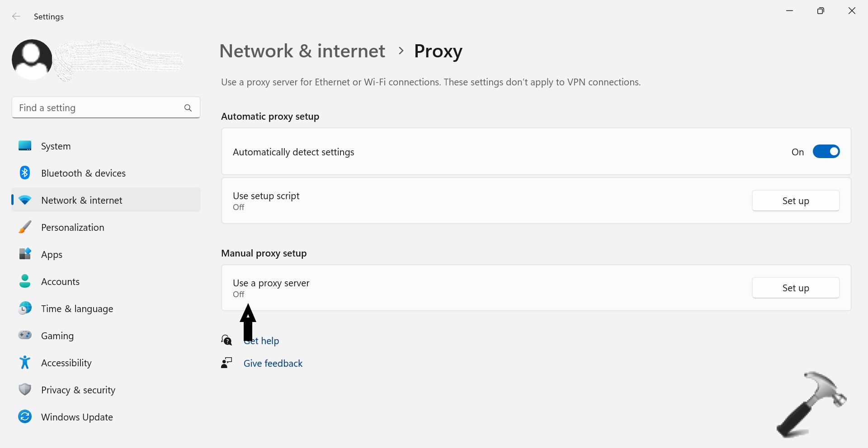The image size is (868, 448).
Task: Turn off Automatically detect settings toggle
Action: (x=826, y=152)
